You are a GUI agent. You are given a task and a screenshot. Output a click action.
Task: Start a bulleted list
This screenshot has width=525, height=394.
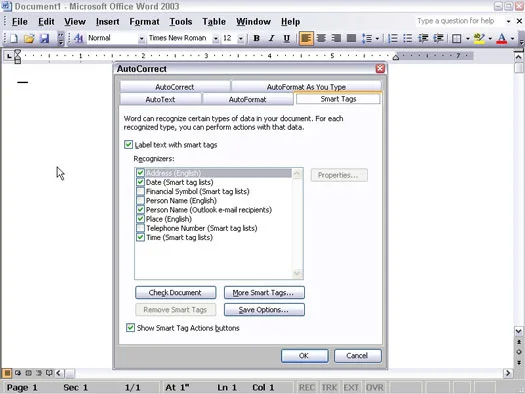[x=407, y=38]
